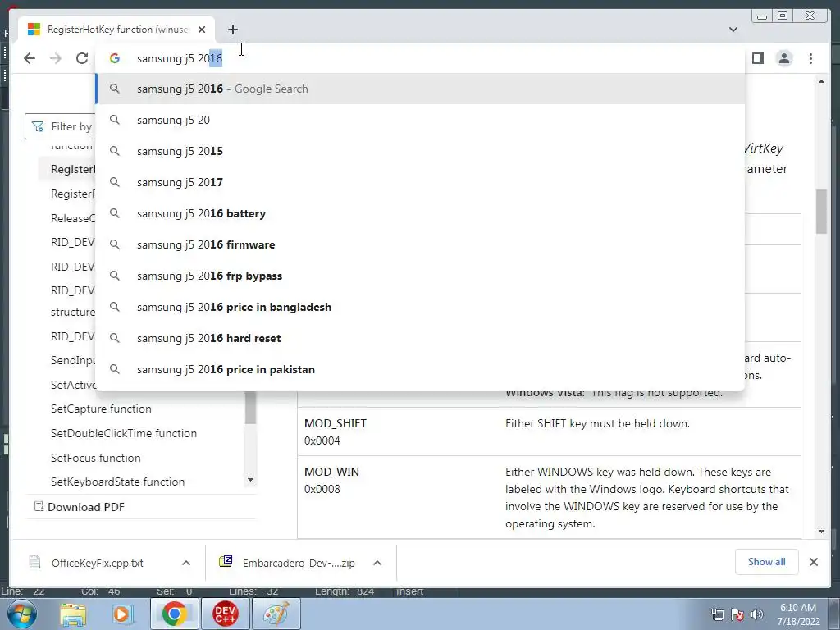Click the sidebar scrollbar thumb
The height and width of the screenshot is (630, 840).
(x=250, y=409)
